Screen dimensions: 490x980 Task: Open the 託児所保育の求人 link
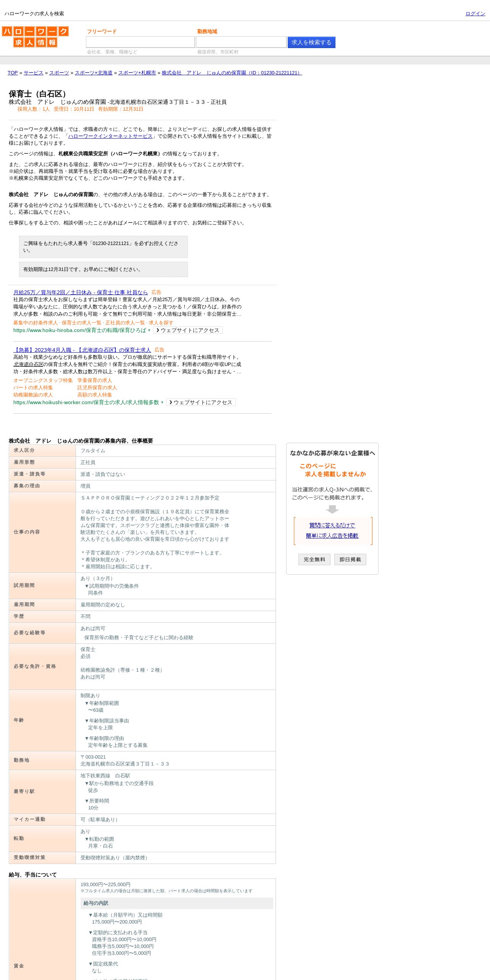tap(97, 388)
